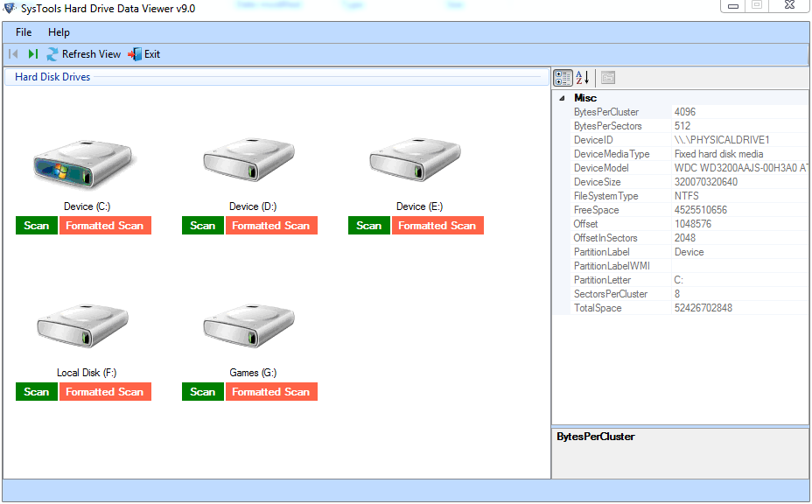812x504 pixels.
Task: Click the \\.\PHYSICALDRIVE1 value
Action: 722,140
